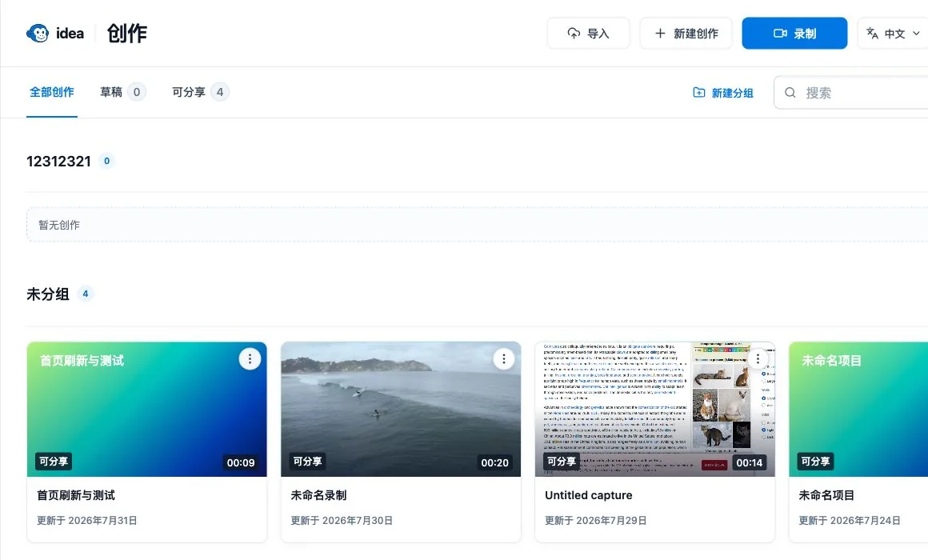
Task: Click the magnifier icon in search box
Action: (x=790, y=92)
